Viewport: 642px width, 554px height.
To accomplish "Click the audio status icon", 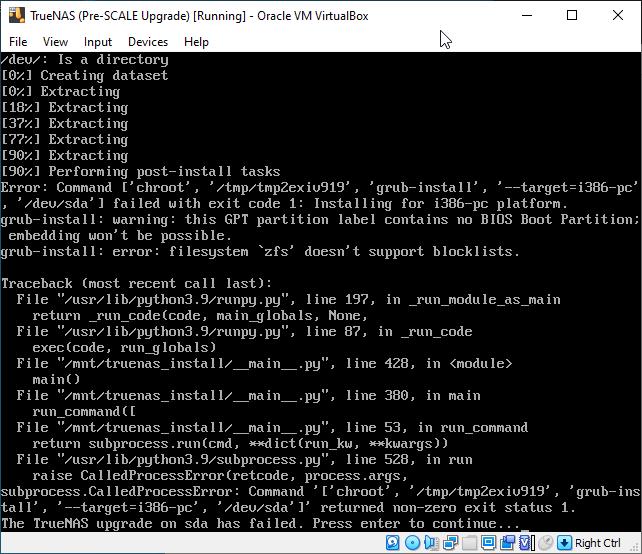I will (432, 543).
